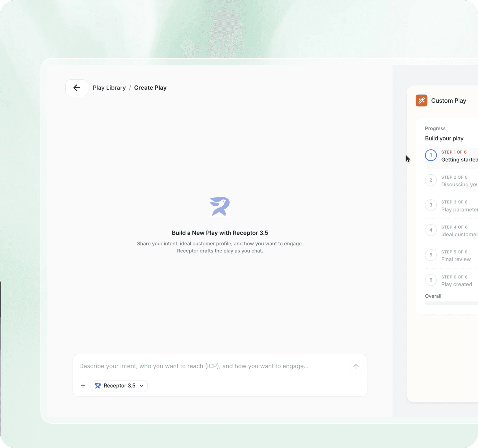Click the Overall progress bar
The image size is (478, 448).
coord(451,303)
